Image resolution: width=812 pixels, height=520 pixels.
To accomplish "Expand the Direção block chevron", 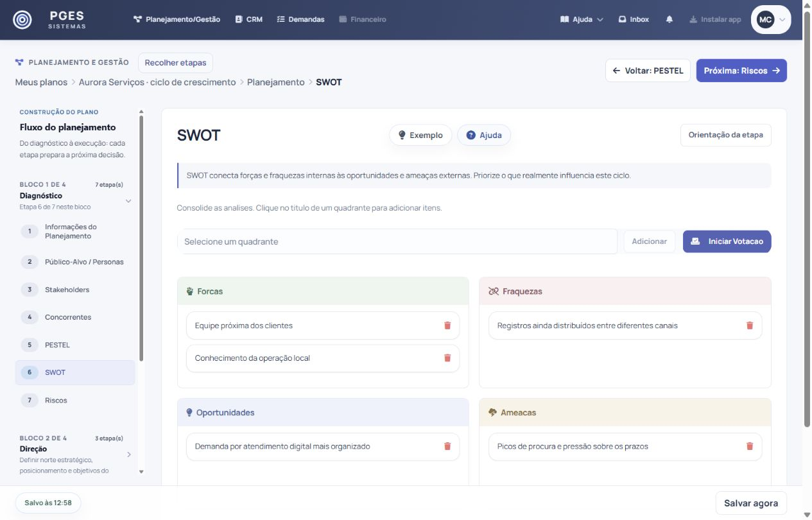I will (128, 455).
